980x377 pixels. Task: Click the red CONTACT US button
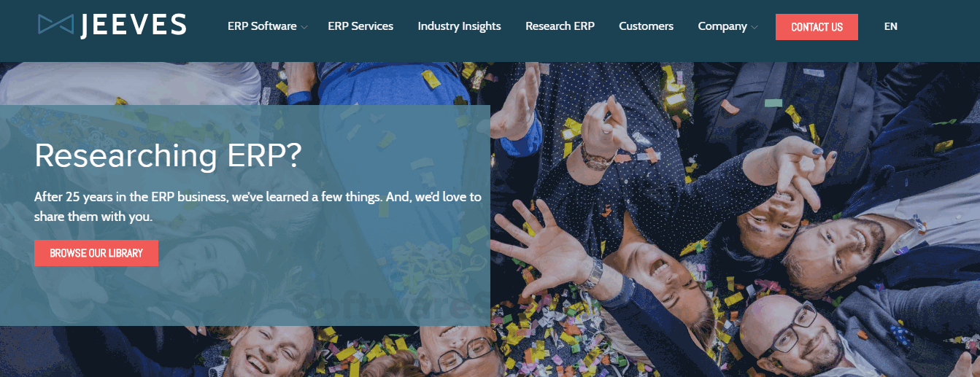817,27
